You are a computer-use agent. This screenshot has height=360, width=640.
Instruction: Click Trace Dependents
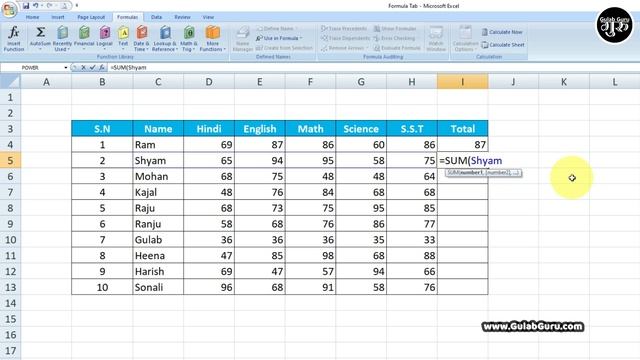click(345, 38)
